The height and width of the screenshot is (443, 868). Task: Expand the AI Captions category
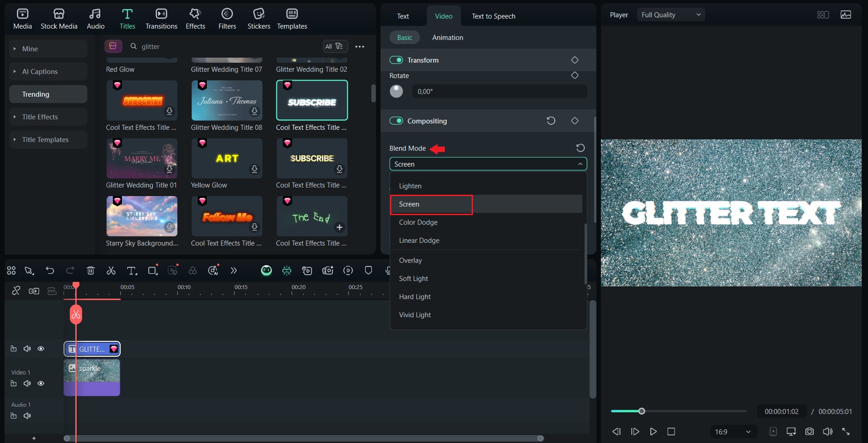pos(48,71)
